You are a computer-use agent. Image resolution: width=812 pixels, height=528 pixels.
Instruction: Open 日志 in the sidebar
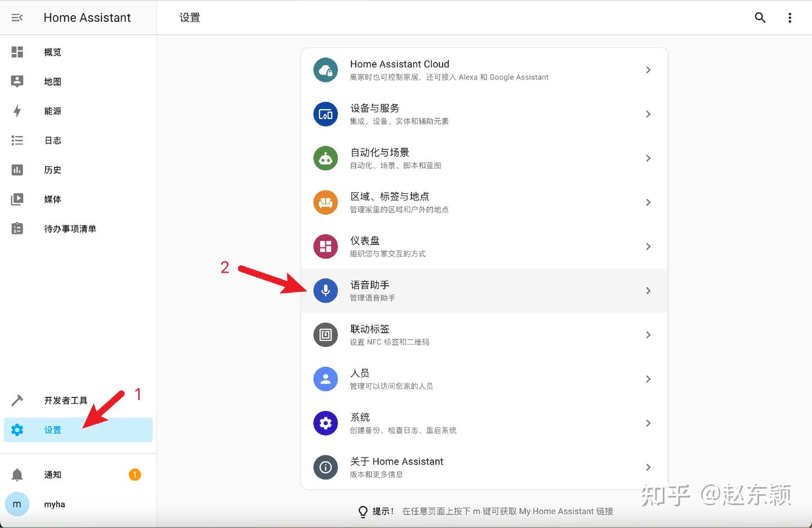78,140
